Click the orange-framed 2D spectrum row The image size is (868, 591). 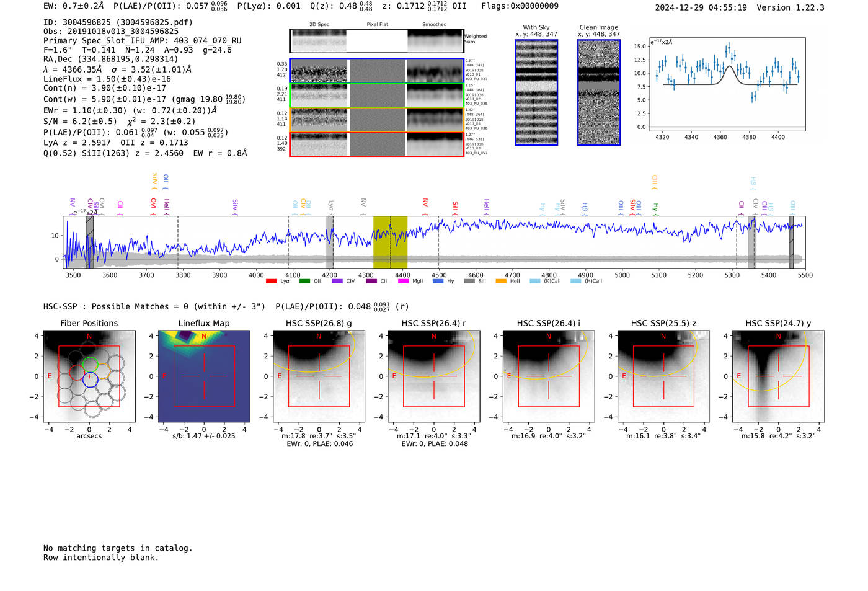coord(376,120)
